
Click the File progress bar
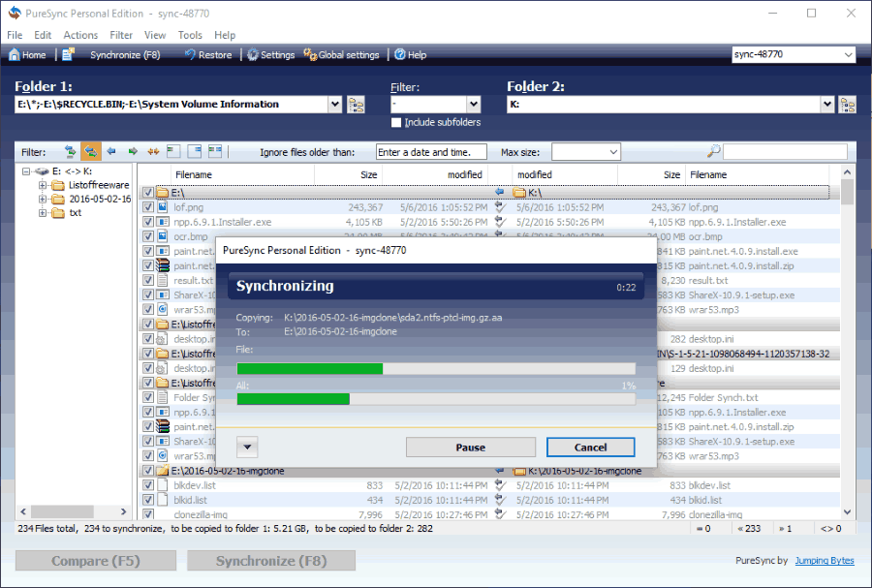point(436,368)
